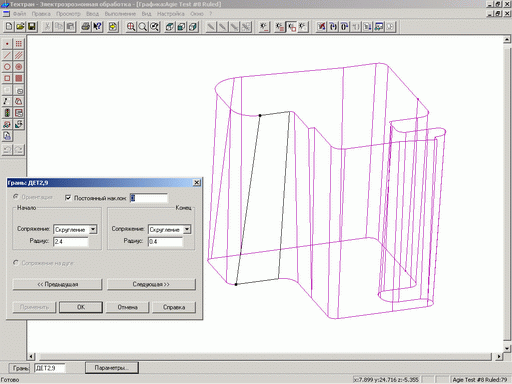The height and width of the screenshot is (384, 512).
Task: Click the Open file folder icon
Action: tap(20, 27)
